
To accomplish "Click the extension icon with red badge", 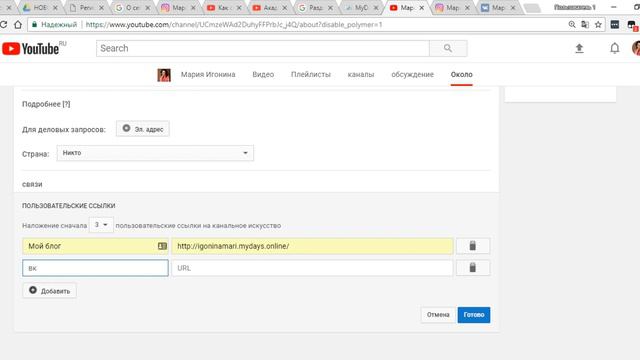I will tap(632, 25).
